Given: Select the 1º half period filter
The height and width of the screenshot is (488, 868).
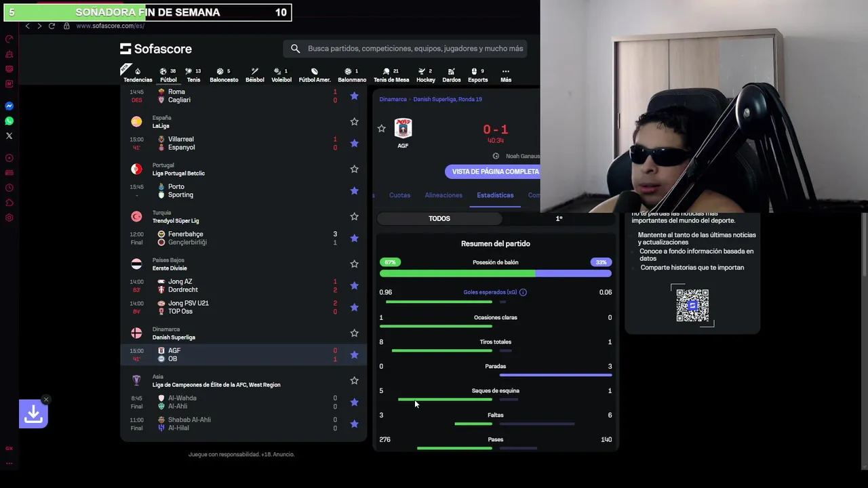Looking at the screenshot, I should pyautogui.click(x=559, y=218).
